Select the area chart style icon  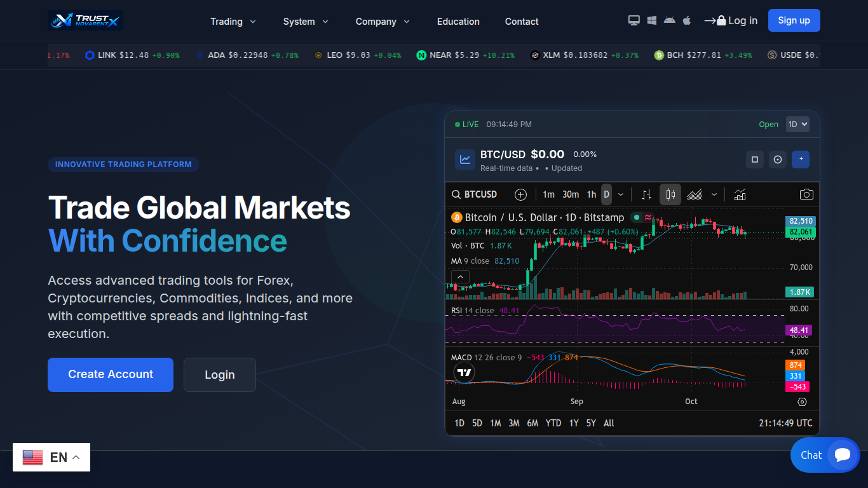coord(695,194)
